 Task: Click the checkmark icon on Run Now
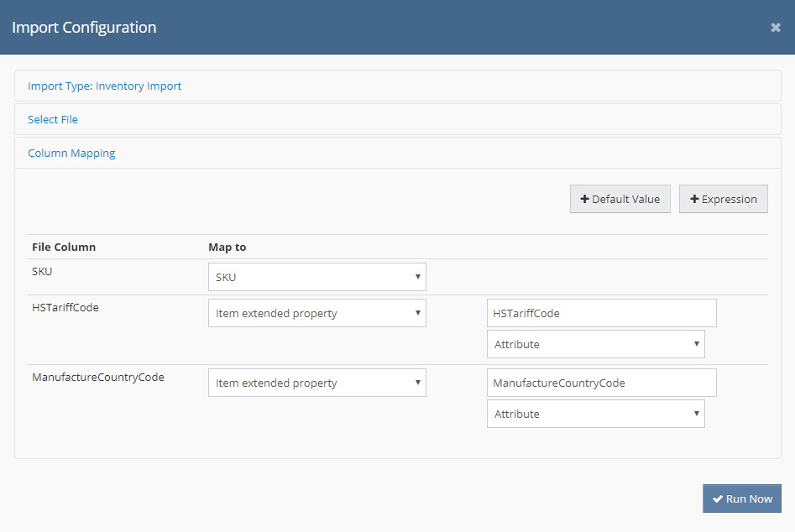[718, 499]
